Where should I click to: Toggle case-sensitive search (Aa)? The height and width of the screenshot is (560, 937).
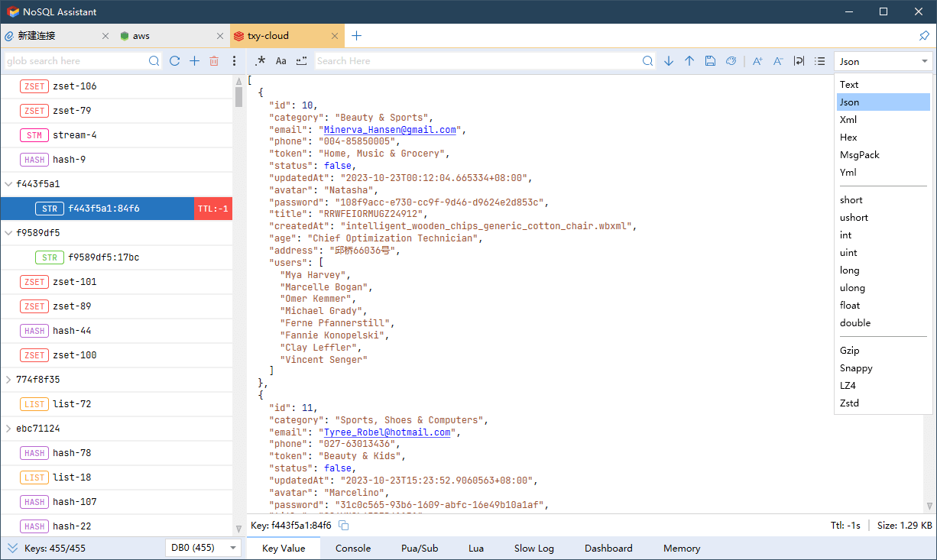tap(280, 61)
